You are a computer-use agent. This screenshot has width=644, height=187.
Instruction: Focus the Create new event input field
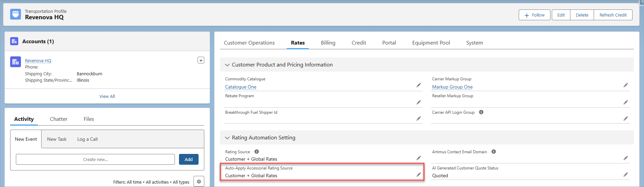95,159
